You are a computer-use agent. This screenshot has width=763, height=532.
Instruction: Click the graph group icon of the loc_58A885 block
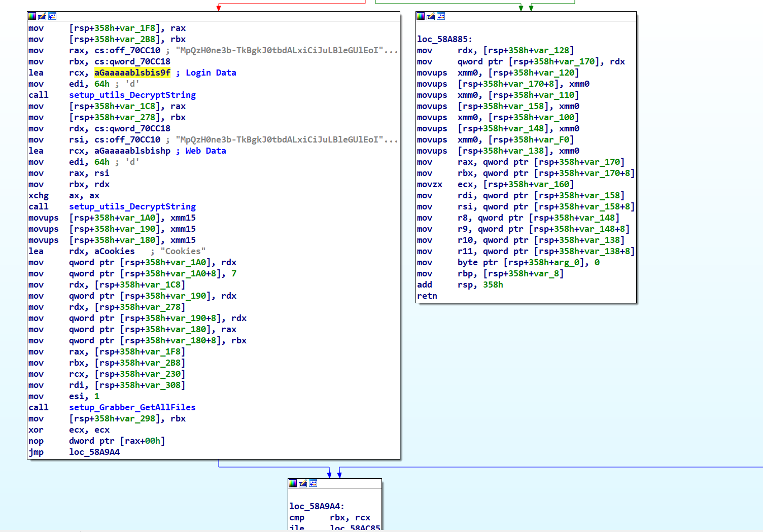click(x=441, y=16)
